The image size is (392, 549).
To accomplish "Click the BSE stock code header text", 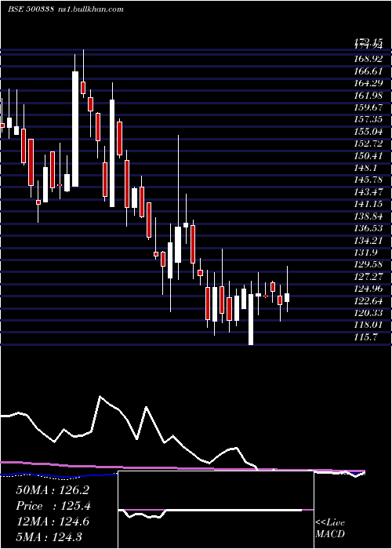I will click(31, 9).
